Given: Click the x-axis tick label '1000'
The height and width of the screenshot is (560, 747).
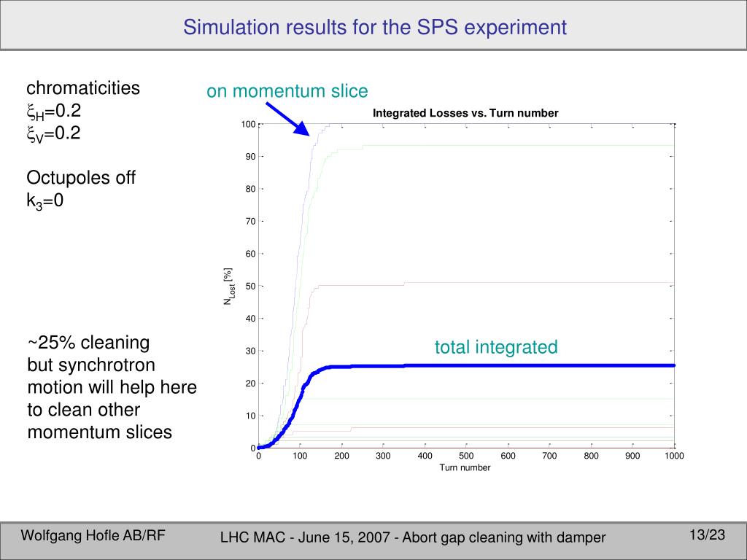Looking at the screenshot, I should (x=674, y=456).
